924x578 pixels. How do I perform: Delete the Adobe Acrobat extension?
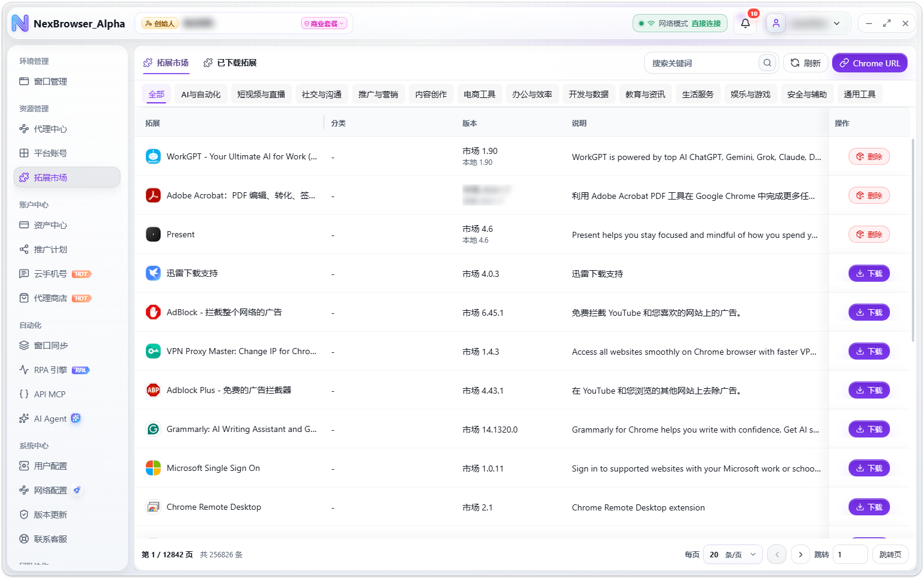pyautogui.click(x=869, y=195)
